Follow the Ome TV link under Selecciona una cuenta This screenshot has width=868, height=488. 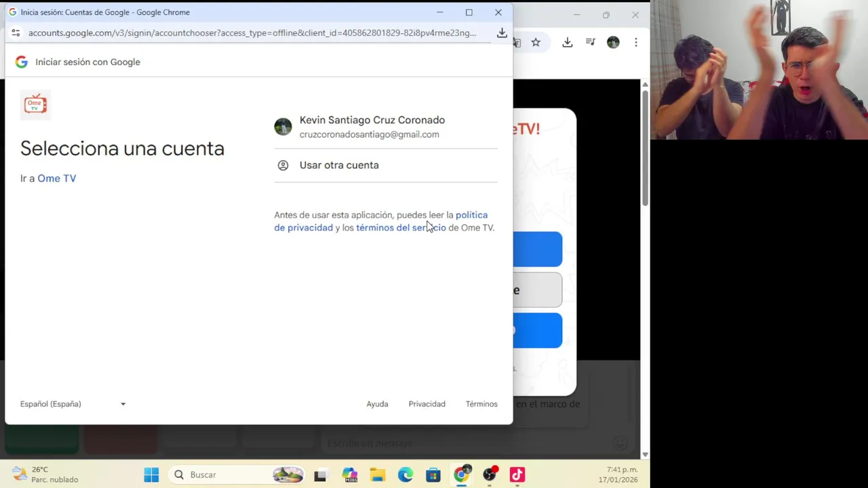tap(57, 178)
